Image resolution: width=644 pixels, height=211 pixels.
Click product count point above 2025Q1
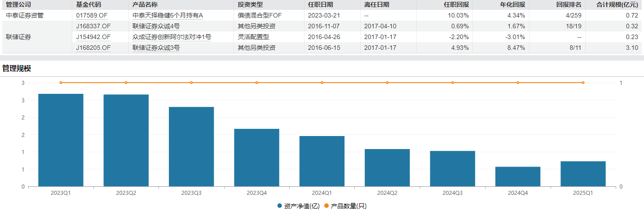click(583, 83)
